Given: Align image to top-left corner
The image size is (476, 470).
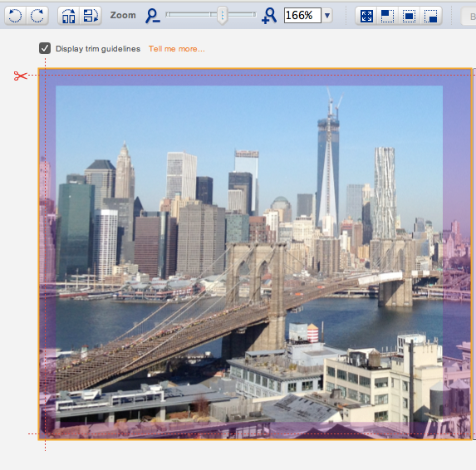Looking at the screenshot, I should point(387,16).
